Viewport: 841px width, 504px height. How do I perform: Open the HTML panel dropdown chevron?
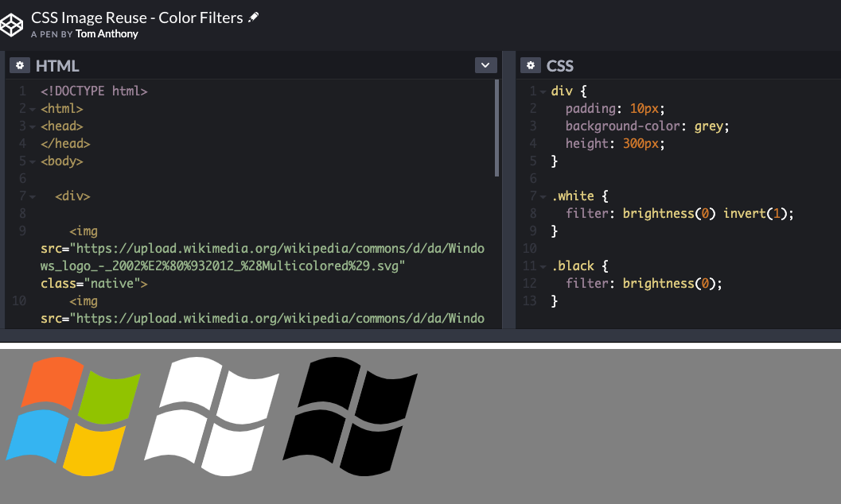(x=485, y=65)
